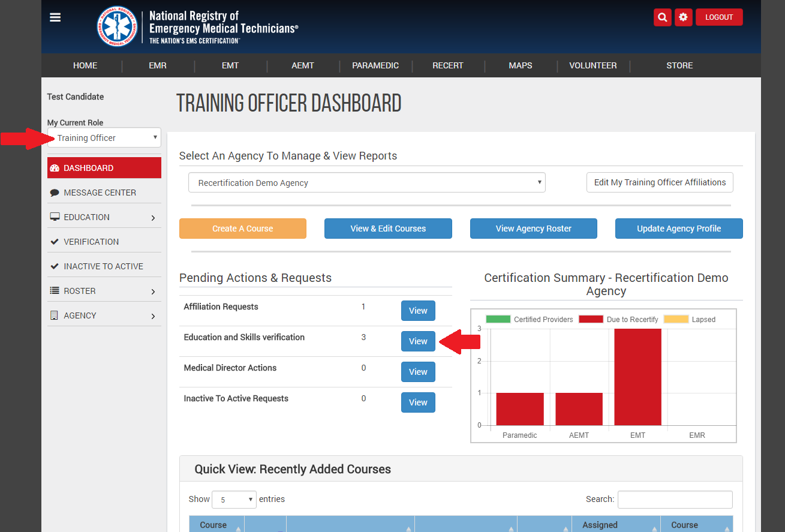
Task: Toggle the Due to Recertify red legend swatch
Action: (591, 319)
